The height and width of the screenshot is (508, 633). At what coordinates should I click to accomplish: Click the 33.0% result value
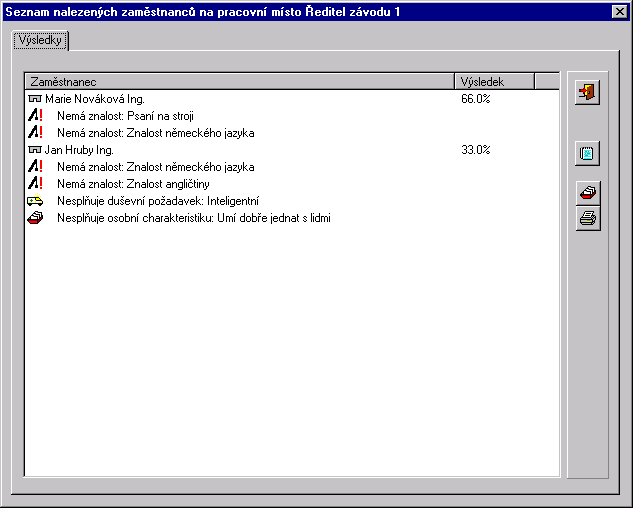(476, 150)
